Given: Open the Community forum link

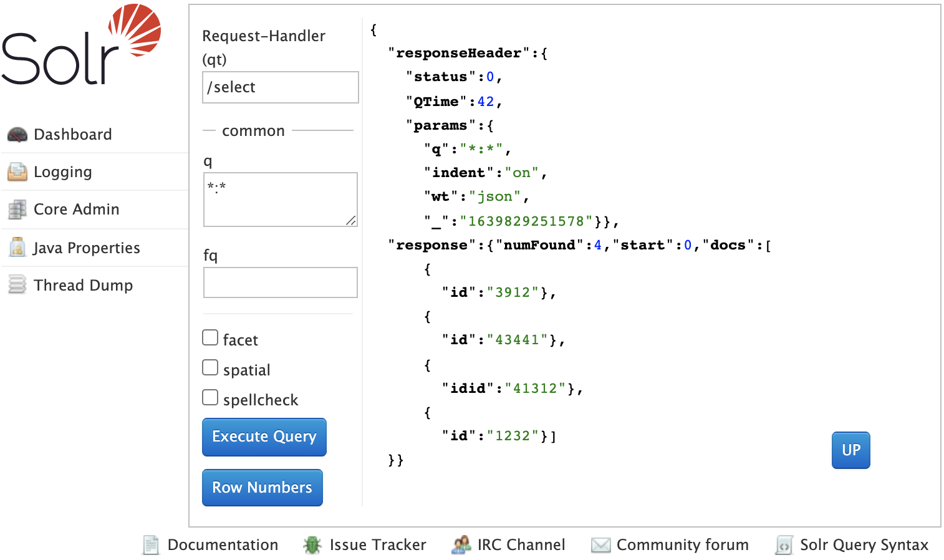Looking at the screenshot, I should [x=683, y=545].
